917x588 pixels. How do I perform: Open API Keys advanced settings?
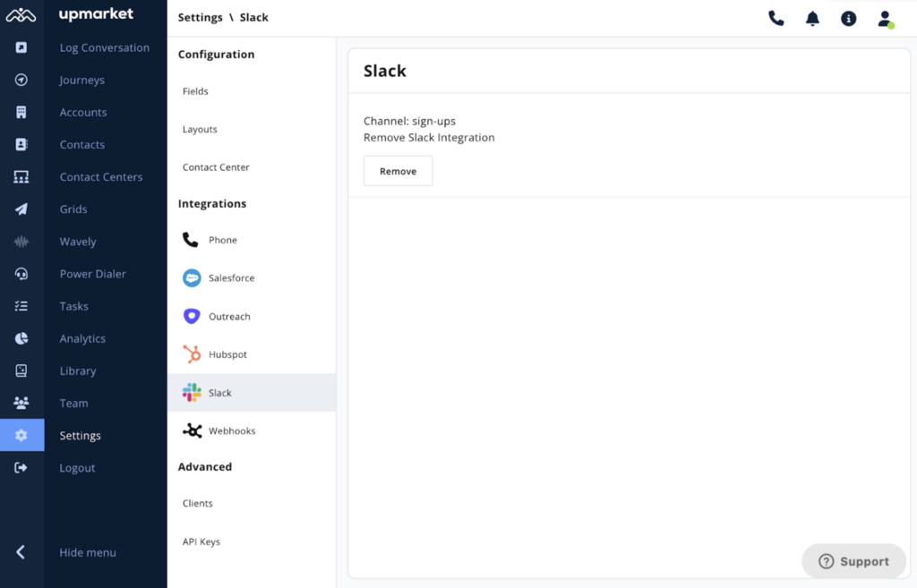tap(201, 541)
